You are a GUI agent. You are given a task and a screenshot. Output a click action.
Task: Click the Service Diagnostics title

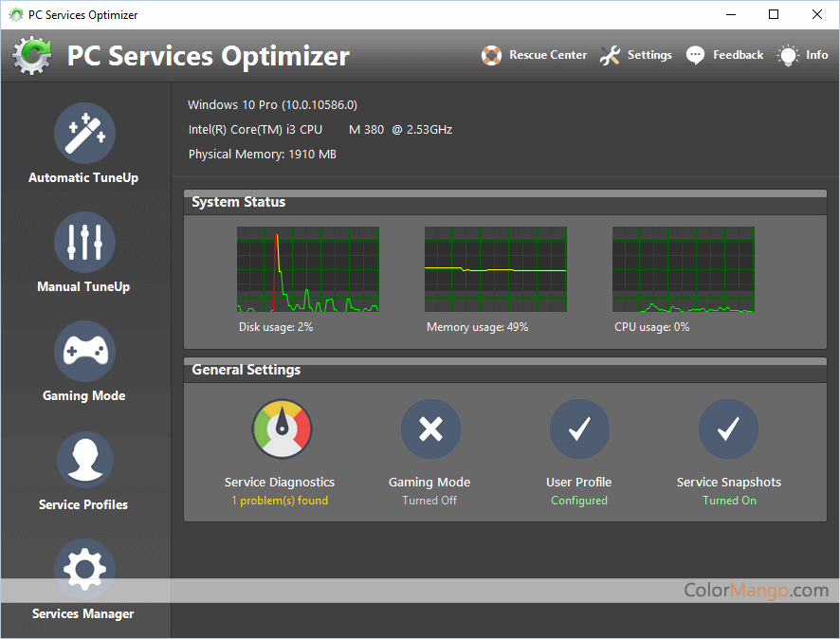pyautogui.click(x=280, y=483)
